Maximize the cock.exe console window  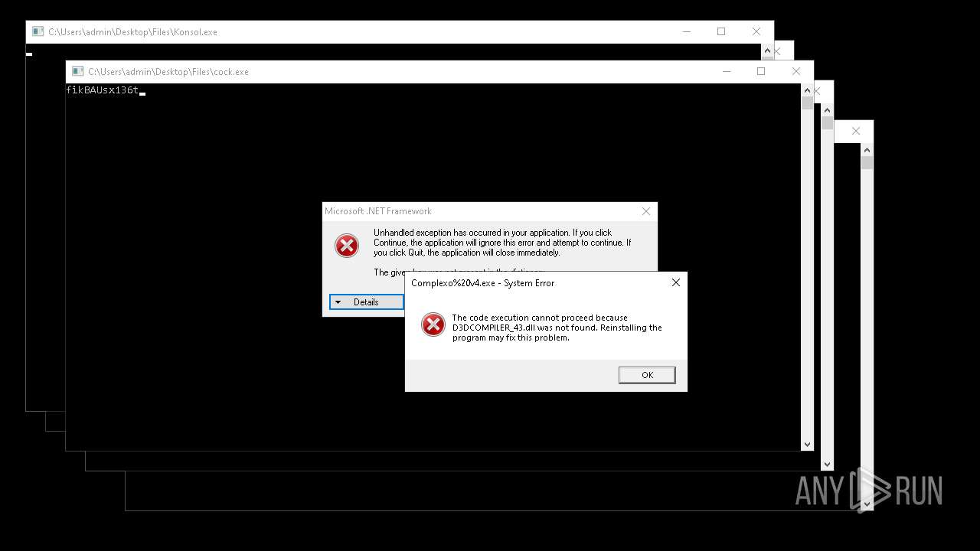tap(761, 71)
